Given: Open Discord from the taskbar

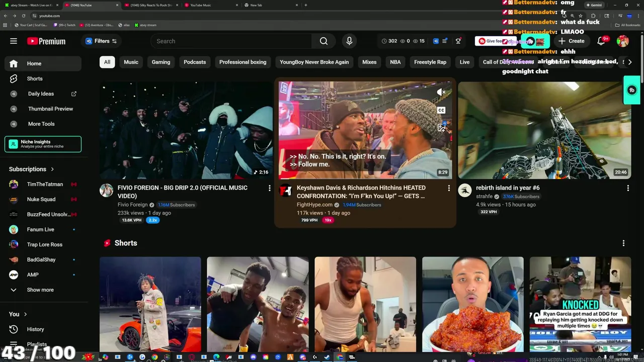Looking at the screenshot, I should click(x=253, y=357).
